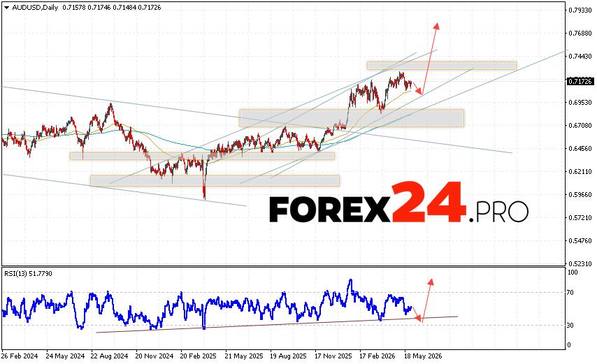This screenshot has width=597, height=364.
Task: Select the RSI 0 level label
Action: 569,345
